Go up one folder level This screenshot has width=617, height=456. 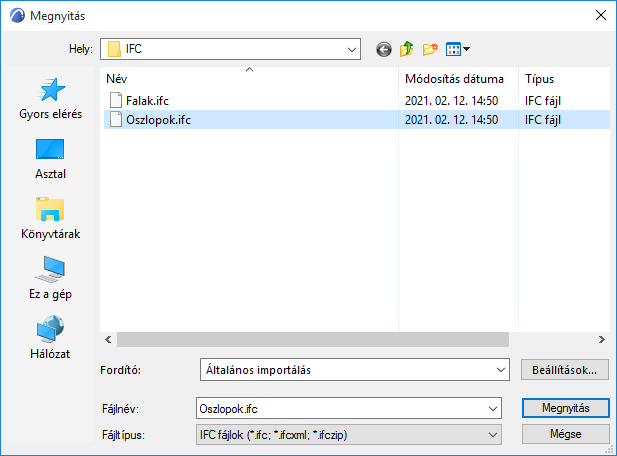(x=406, y=49)
